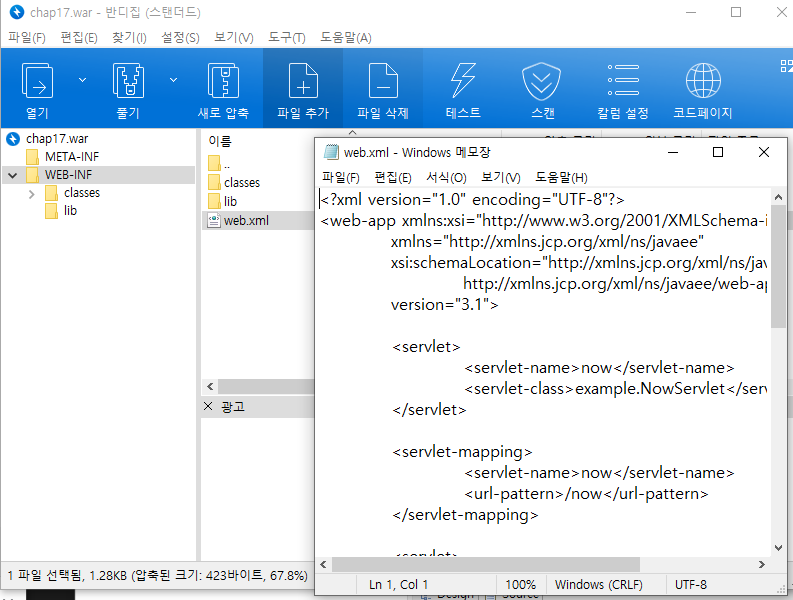Viewport: 793px width, 600px height.
Task: Run the 테스트 (Test) lightning icon
Action: pyautogui.click(x=463, y=81)
